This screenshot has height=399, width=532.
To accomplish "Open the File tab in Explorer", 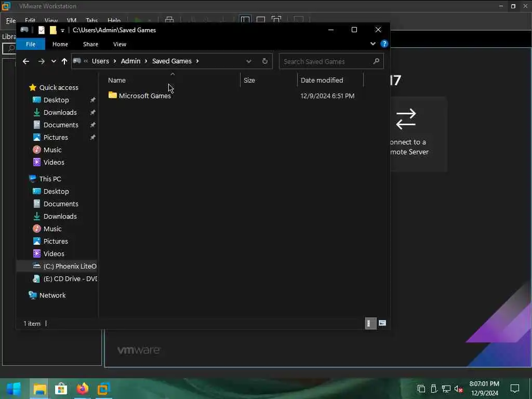I will point(31,44).
